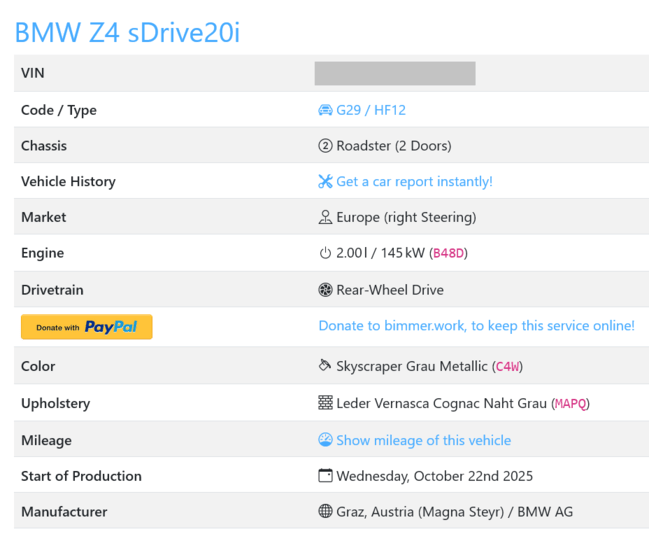Image resolution: width=649 pixels, height=541 pixels.
Task: Click the globe icon beside Graz, Austria
Action: coord(325,511)
